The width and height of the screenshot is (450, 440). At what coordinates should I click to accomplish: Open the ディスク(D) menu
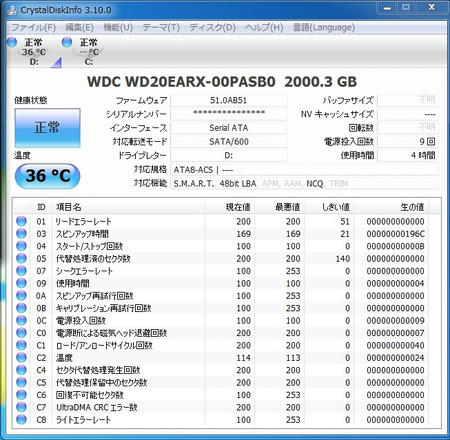(x=212, y=27)
